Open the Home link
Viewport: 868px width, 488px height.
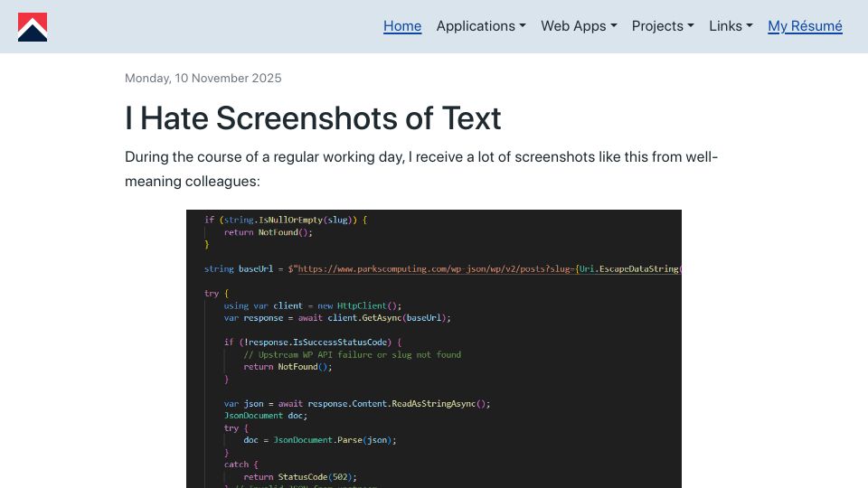pyautogui.click(x=402, y=26)
